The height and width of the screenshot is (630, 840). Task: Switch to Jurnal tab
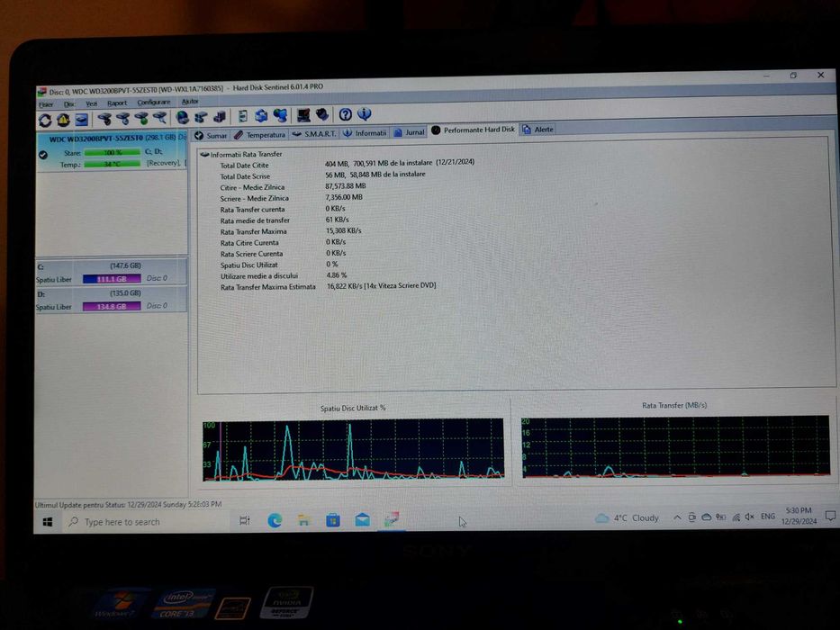click(410, 132)
